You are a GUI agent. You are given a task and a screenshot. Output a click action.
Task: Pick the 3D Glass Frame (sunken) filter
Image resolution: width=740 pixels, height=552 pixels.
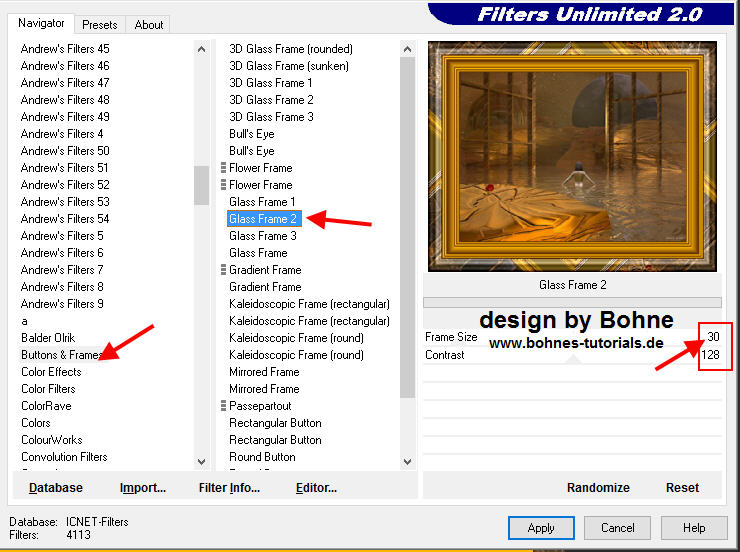click(x=280, y=66)
